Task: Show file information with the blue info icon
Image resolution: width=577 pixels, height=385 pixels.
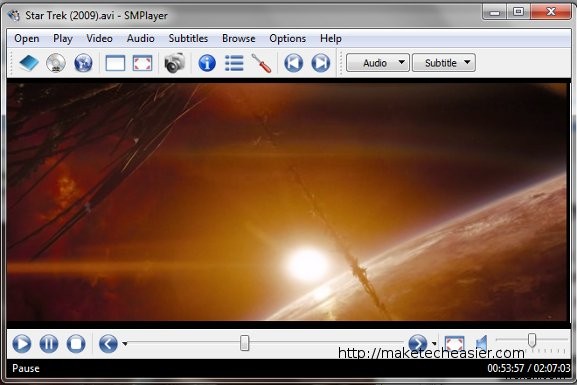Action: 207,63
